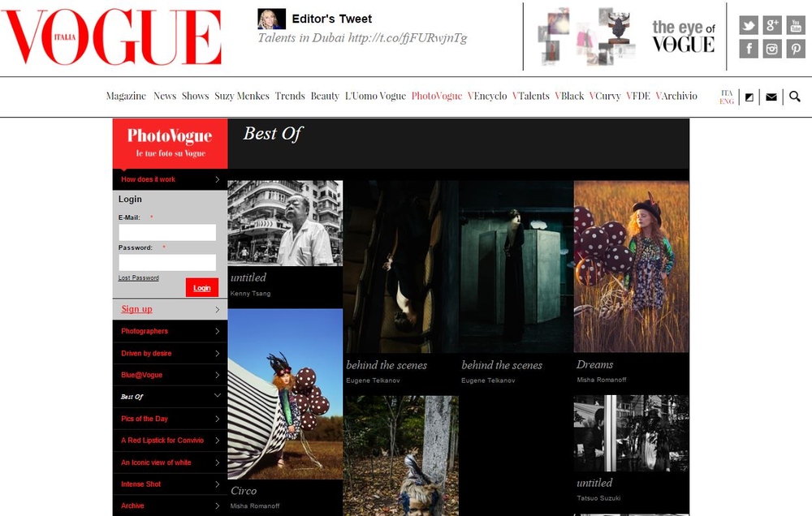Go to the Shows section

[195, 96]
